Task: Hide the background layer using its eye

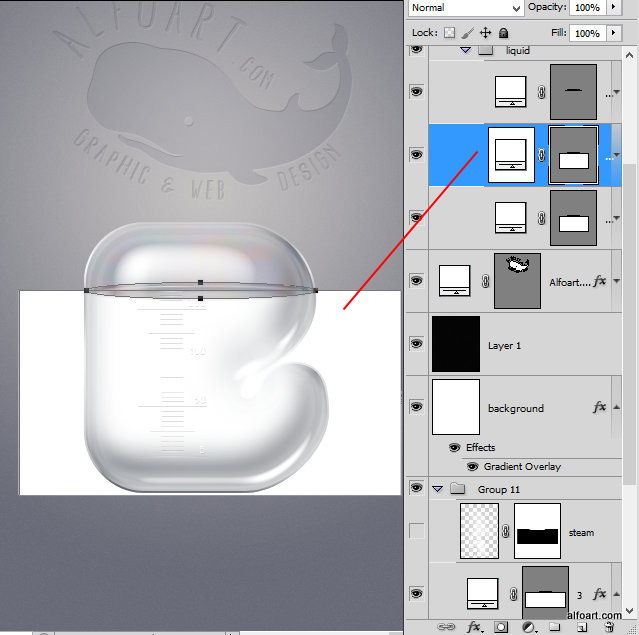Action: coord(416,407)
